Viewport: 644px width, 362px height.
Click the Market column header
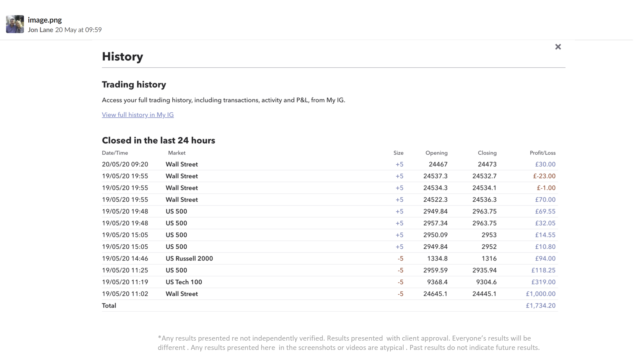tap(177, 153)
